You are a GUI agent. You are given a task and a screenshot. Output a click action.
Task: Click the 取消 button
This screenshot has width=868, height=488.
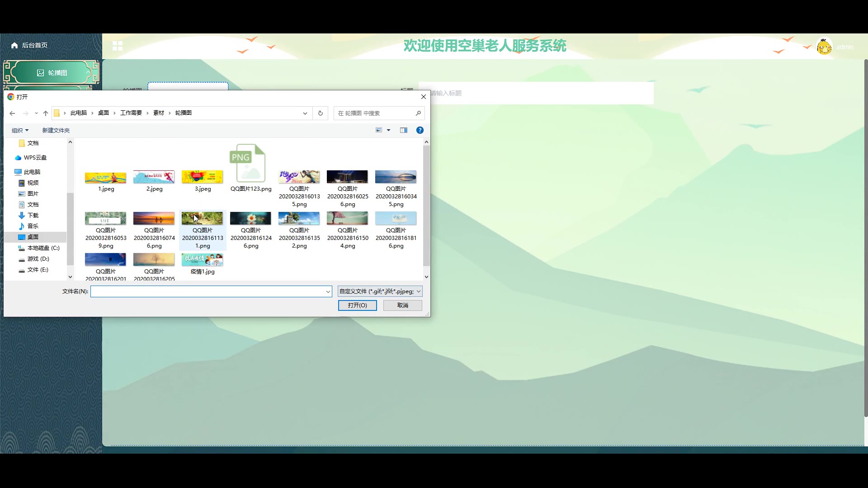(x=402, y=305)
